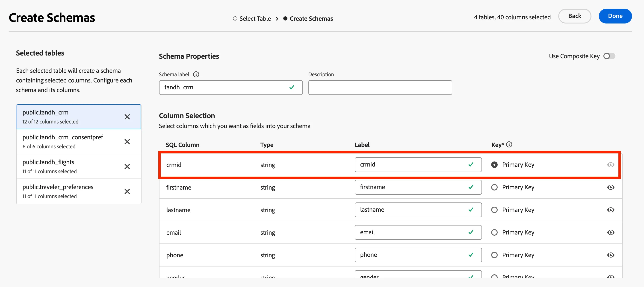The image size is (644, 287).
Task: Click the SQL Column header
Action: (x=183, y=145)
